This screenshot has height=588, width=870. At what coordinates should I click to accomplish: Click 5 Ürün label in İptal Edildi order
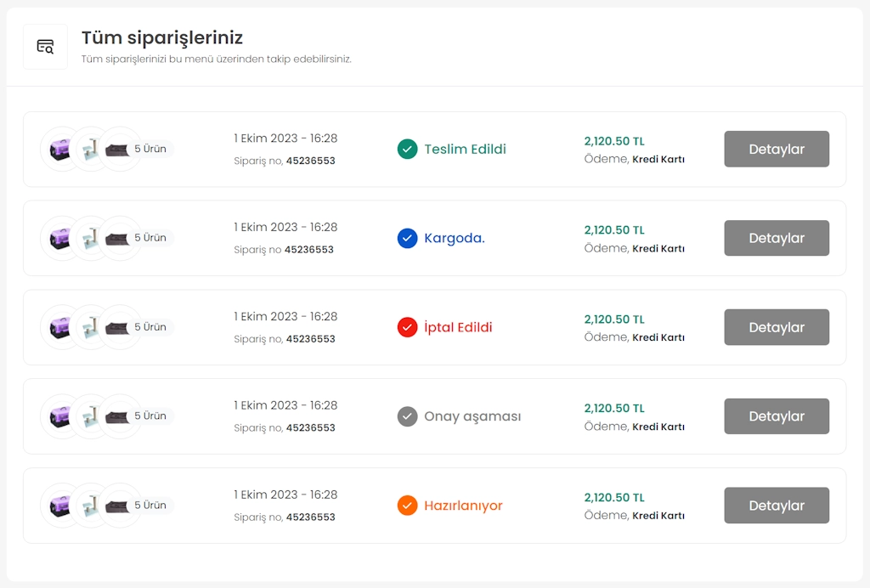tap(150, 327)
